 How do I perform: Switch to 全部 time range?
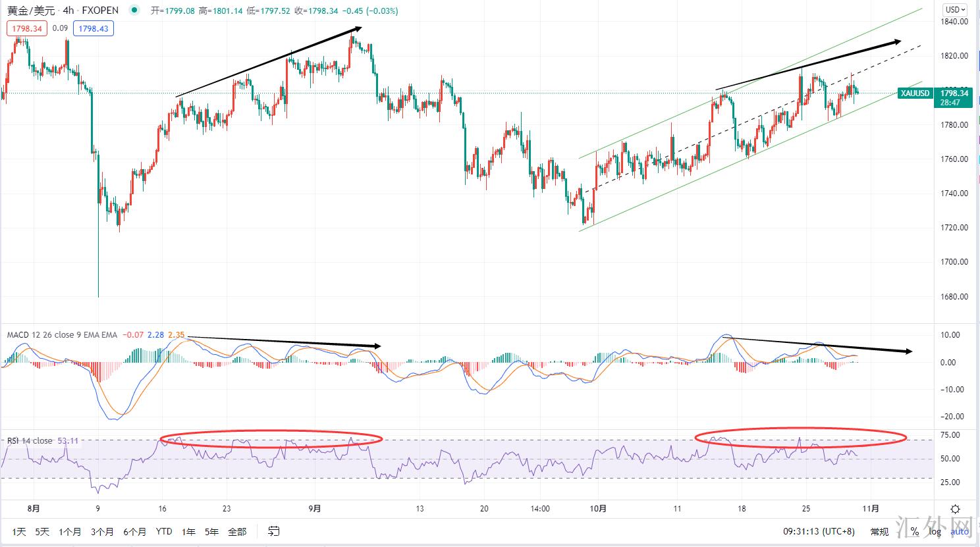coord(237,531)
